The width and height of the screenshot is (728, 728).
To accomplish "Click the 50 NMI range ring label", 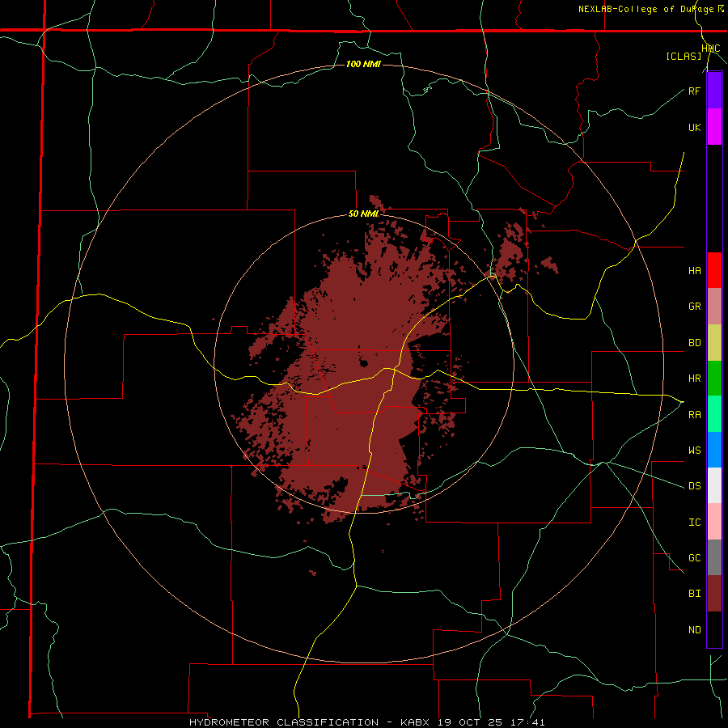I will tap(363, 214).
